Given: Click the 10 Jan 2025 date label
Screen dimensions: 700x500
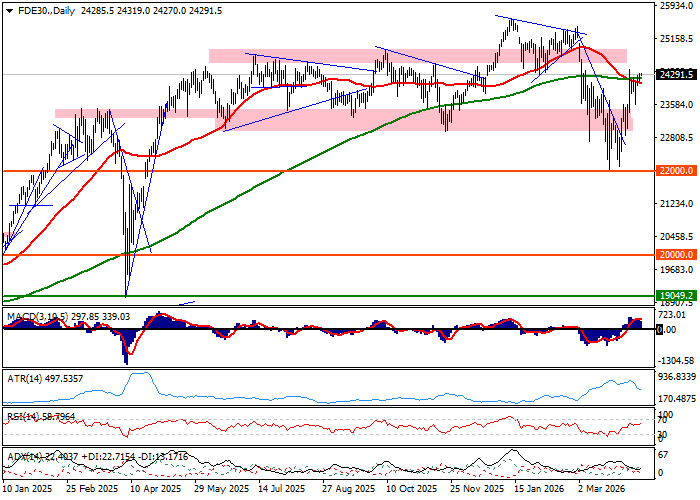Looking at the screenshot, I should (28, 490).
